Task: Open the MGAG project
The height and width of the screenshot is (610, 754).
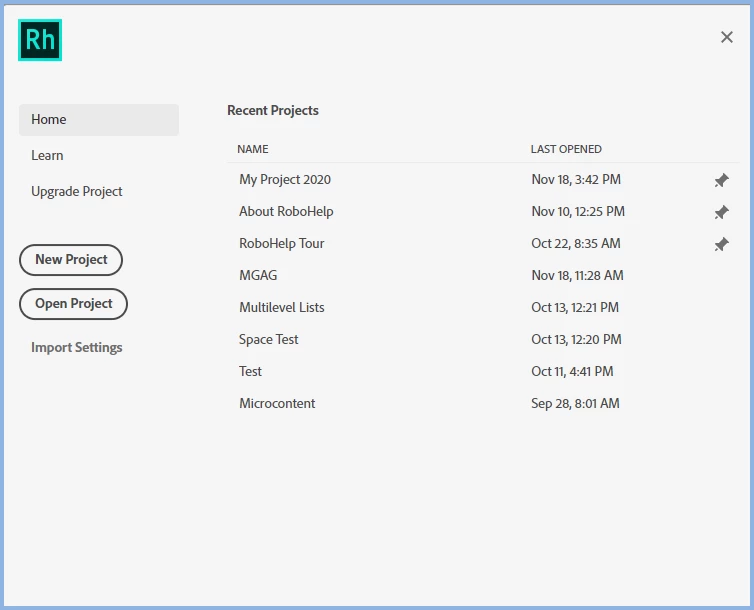Action: (258, 275)
